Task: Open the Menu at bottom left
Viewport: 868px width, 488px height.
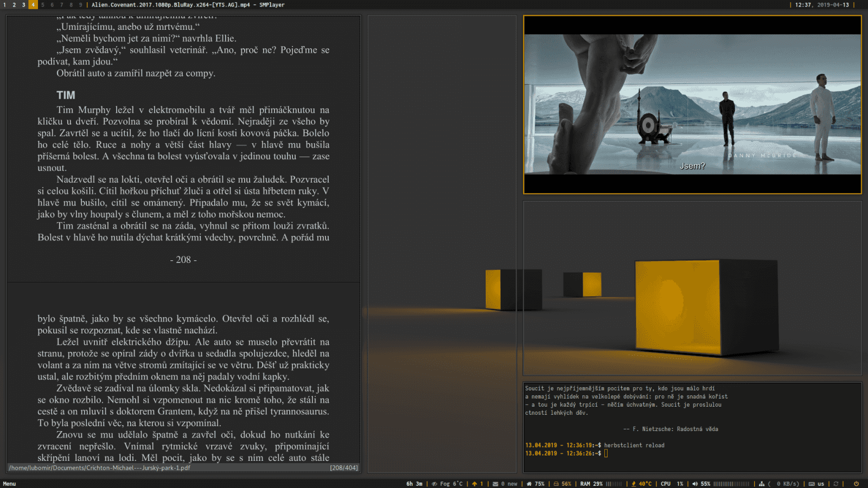Action: pyautogui.click(x=9, y=483)
